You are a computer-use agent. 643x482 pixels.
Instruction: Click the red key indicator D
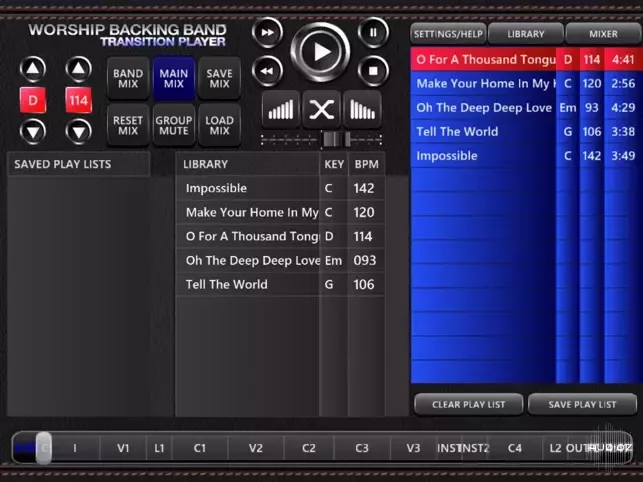33,100
